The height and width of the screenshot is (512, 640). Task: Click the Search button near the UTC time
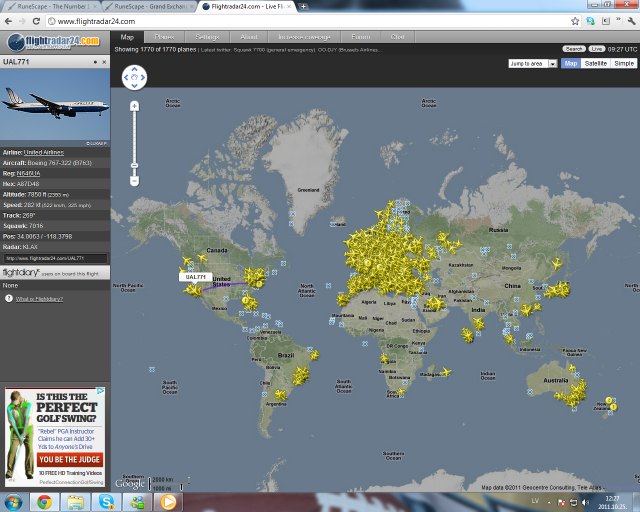(574, 49)
